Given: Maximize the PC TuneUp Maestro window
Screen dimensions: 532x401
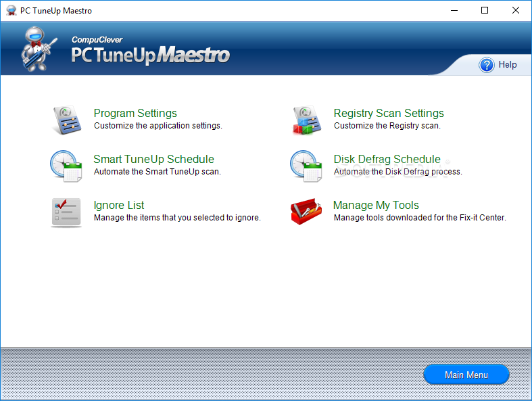Looking at the screenshot, I should (x=485, y=11).
